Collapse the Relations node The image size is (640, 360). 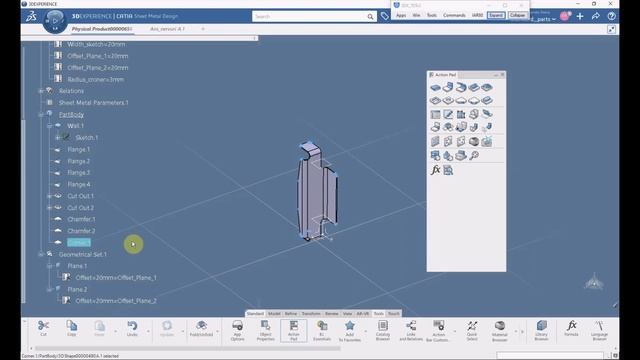(41, 91)
